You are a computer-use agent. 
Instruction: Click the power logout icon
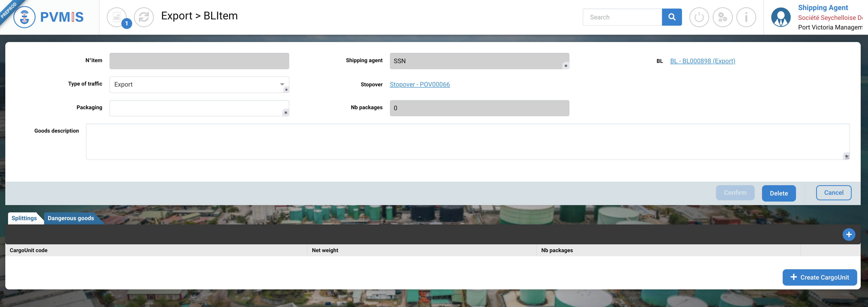(699, 17)
